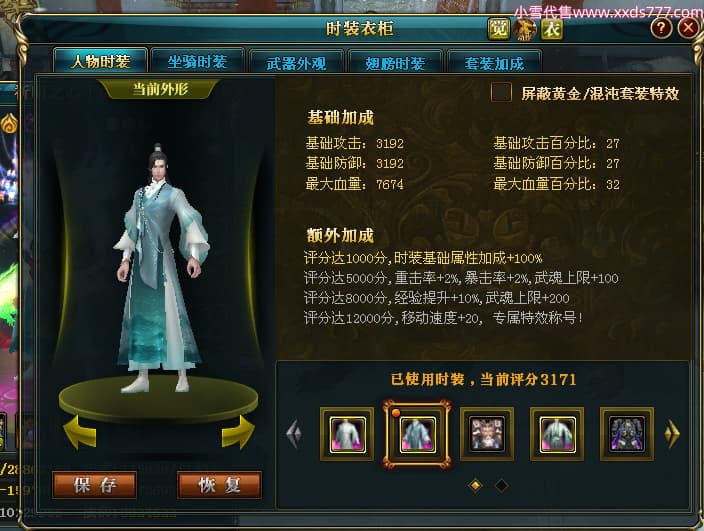Click the 览 preview icon in title bar
The image size is (704, 531).
click(498, 29)
